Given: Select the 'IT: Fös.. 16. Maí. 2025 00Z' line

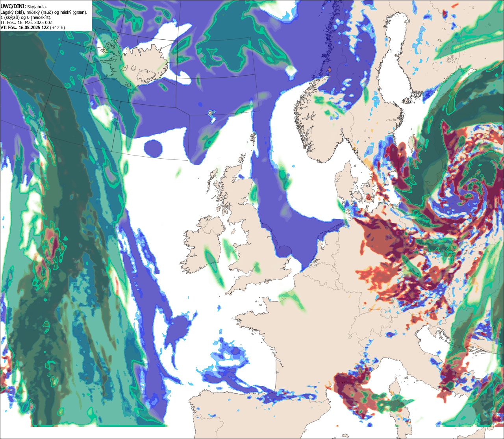Looking at the screenshot, I should 26,22.
